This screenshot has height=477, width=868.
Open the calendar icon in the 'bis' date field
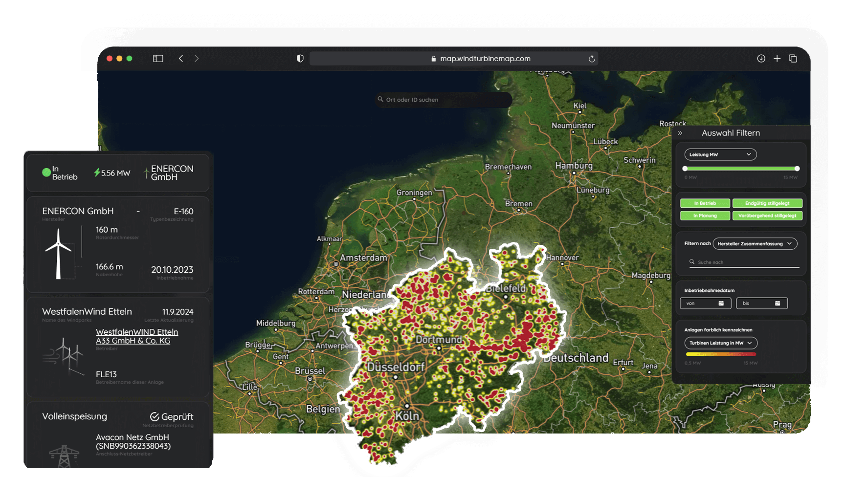pos(778,303)
